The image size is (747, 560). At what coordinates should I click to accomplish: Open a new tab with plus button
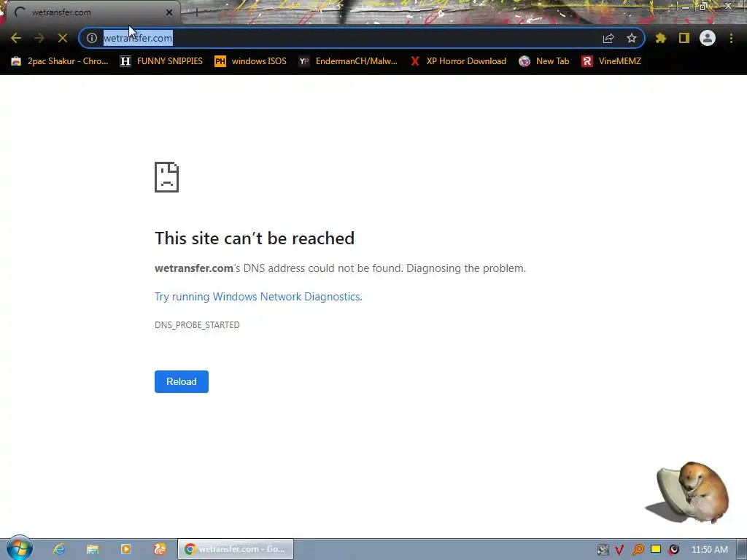coord(196,13)
